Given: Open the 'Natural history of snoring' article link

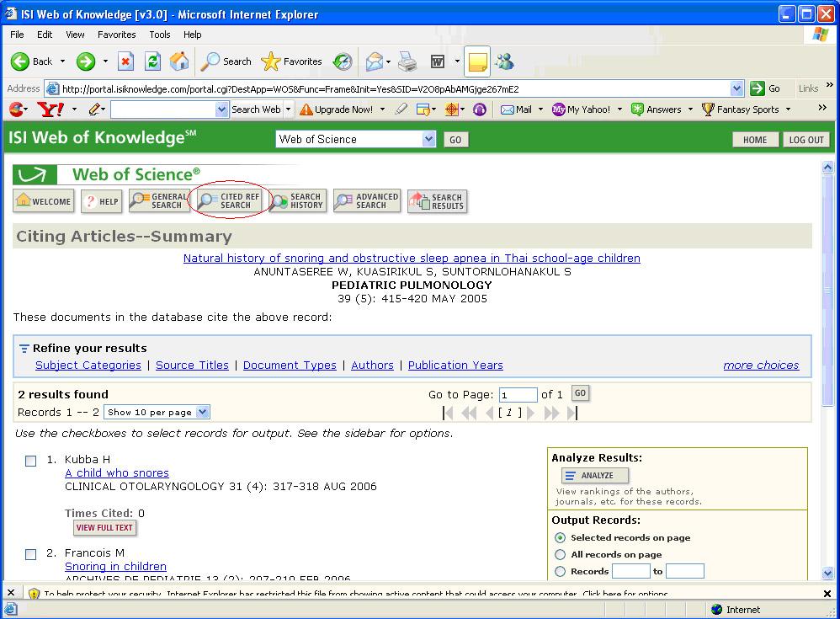Looking at the screenshot, I should pyautogui.click(x=412, y=259).
